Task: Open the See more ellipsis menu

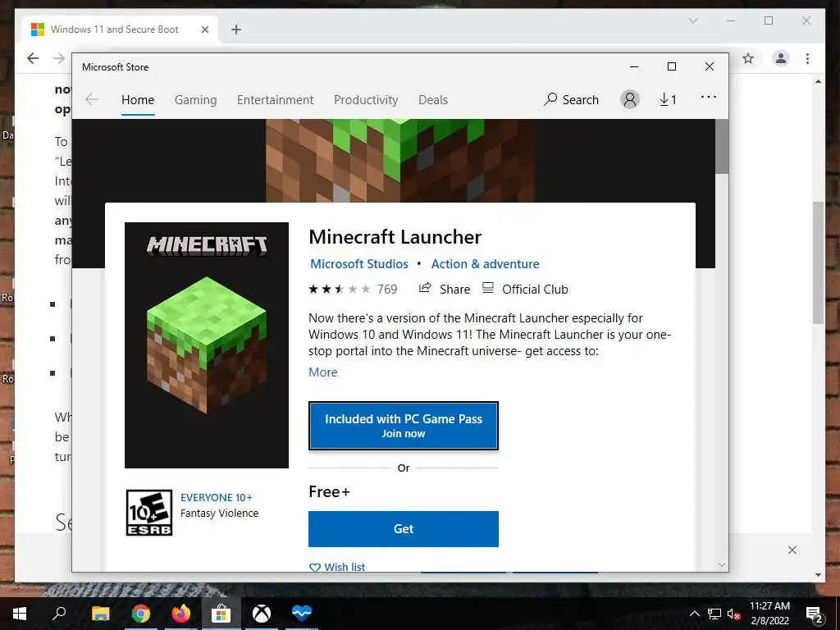Action: click(708, 97)
